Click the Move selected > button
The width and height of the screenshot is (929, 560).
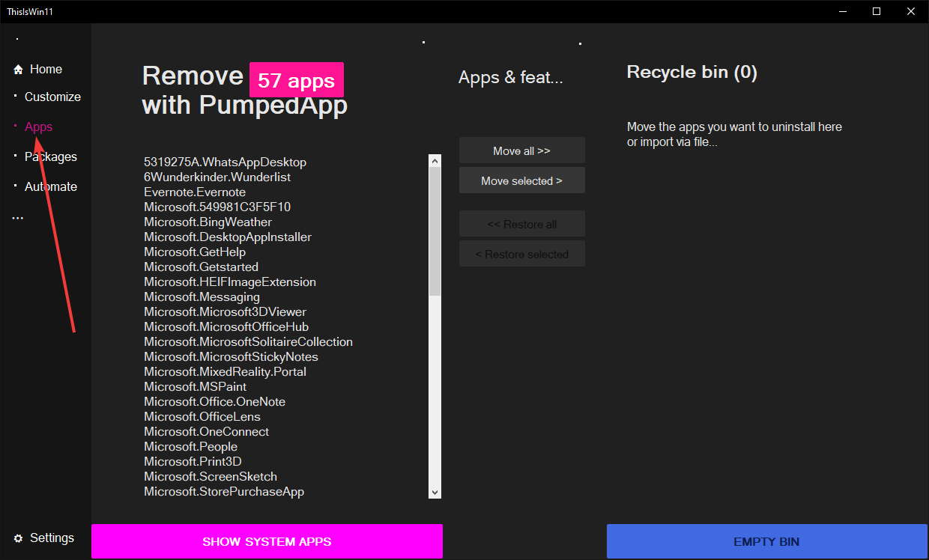(x=522, y=180)
